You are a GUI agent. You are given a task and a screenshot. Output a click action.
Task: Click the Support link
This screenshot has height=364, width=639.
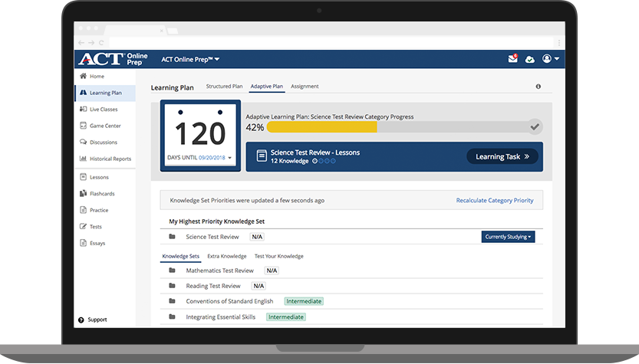(97, 320)
